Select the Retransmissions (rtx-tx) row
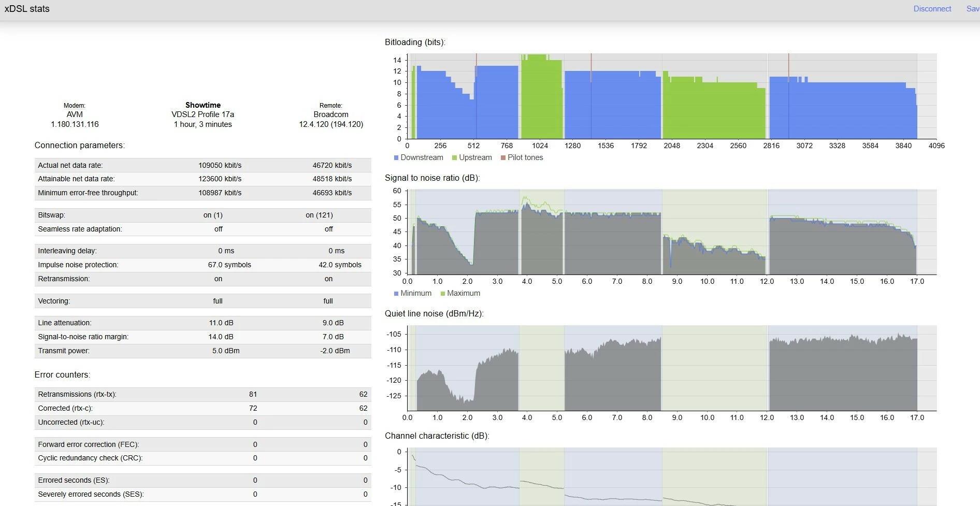Viewport: 980px width, 506px height. [77, 394]
